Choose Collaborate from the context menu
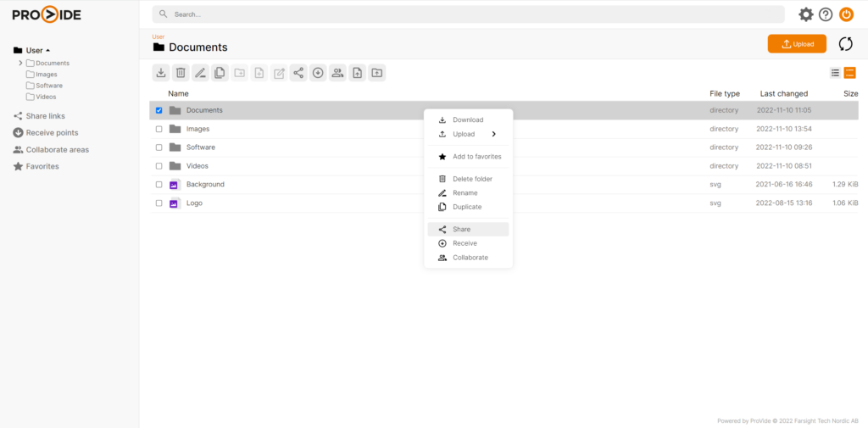Screen dimensions: 868x428 pyautogui.click(x=468, y=258)
